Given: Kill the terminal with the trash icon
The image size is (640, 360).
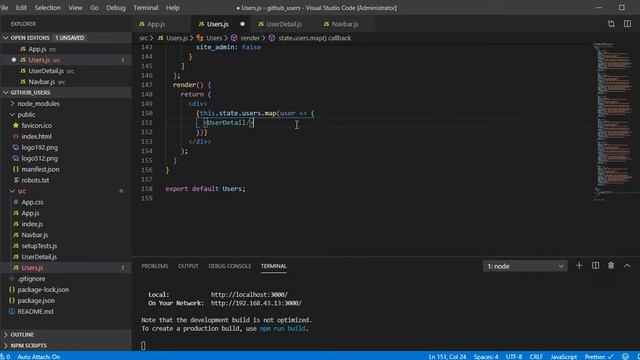Looking at the screenshot, I should [611, 266].
